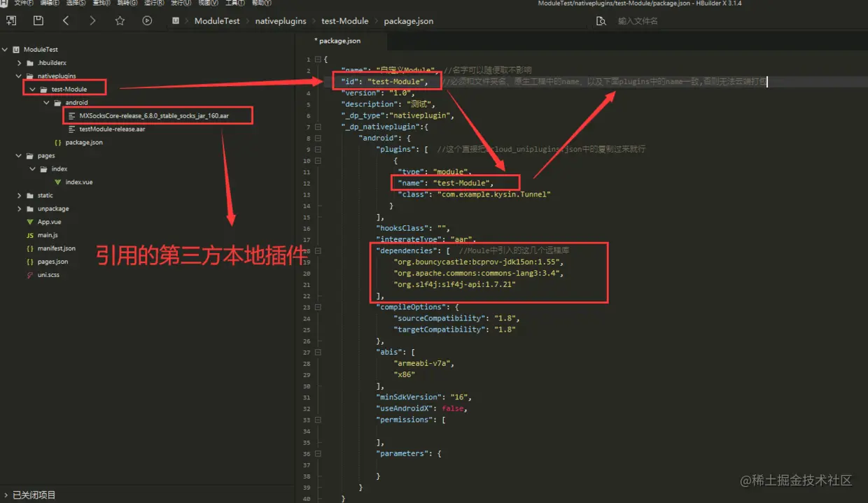Open main.js from the project tree
This screenshot has height=503, width=868.
pos(48,235)
